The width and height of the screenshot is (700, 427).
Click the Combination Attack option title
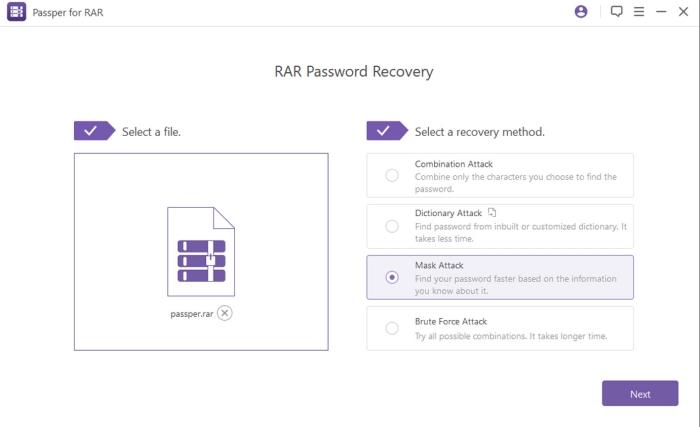point(454,164)
